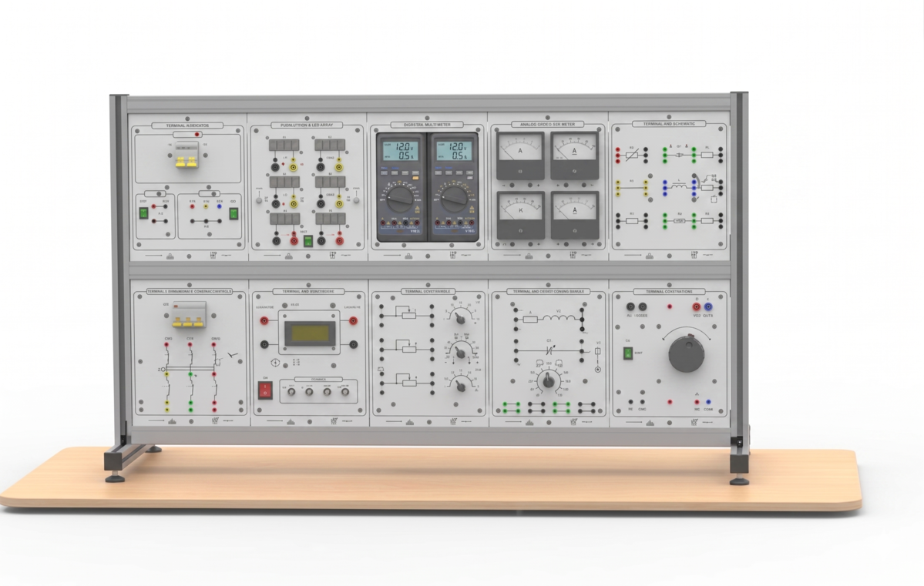Select the variable resistor symbol with diagonal slash
Viewport: 924px width, 586px height.
pyautogui.click(x=632, y=155)
